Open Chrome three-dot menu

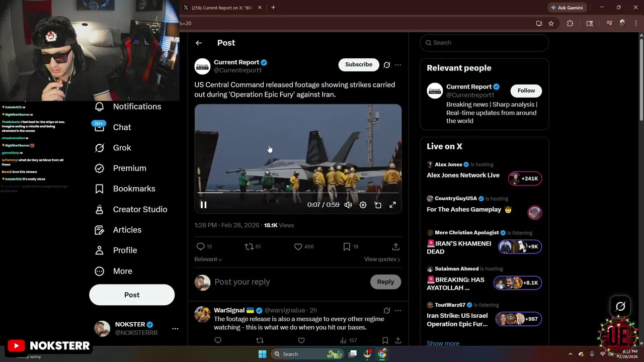point(636,23)
